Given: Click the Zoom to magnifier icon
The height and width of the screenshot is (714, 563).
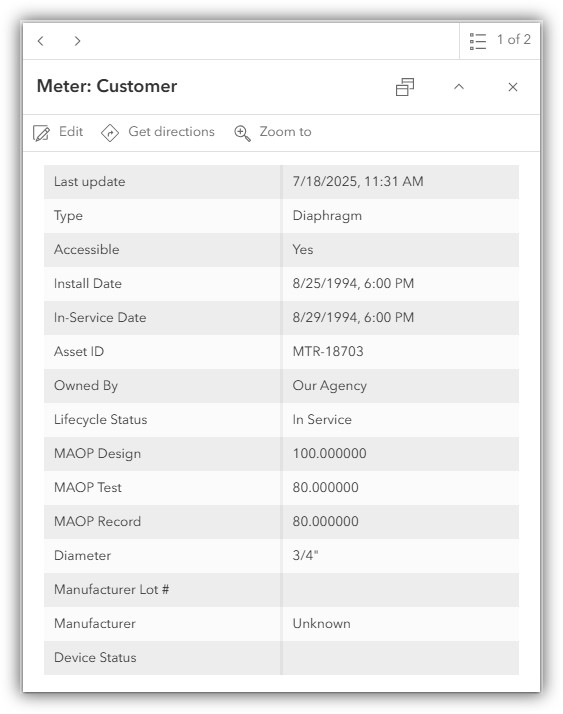Looking at the screenshot, I should 242,133.
